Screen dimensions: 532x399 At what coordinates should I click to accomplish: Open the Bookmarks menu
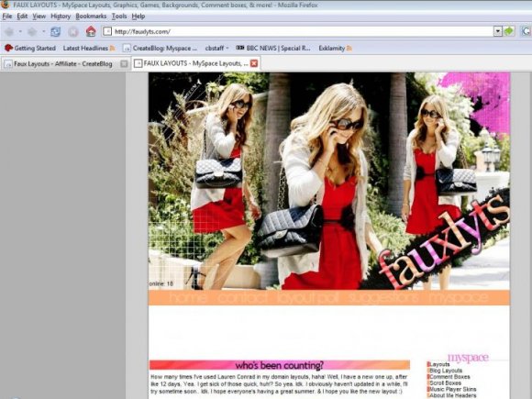(91, 17)
